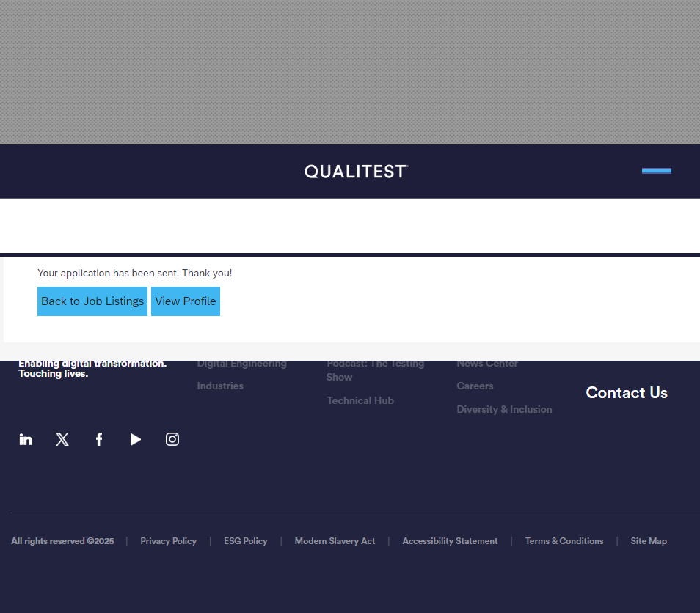
Task: Open the X (Twitter) social icon
Action: 62,439
